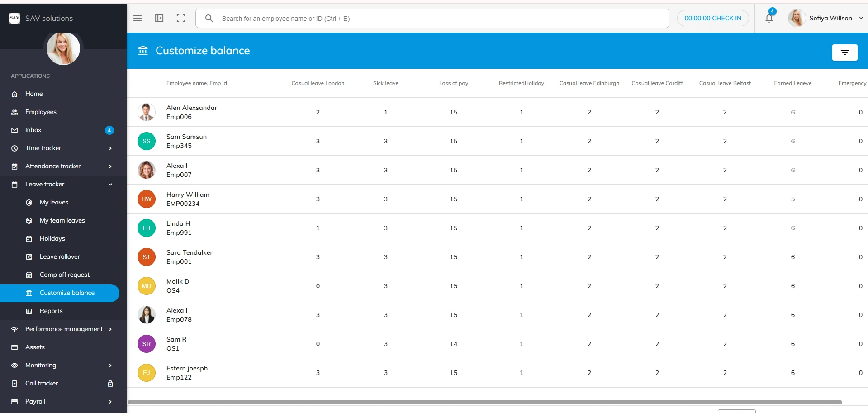Click the Call tracker lock icon

click(110, 384)
